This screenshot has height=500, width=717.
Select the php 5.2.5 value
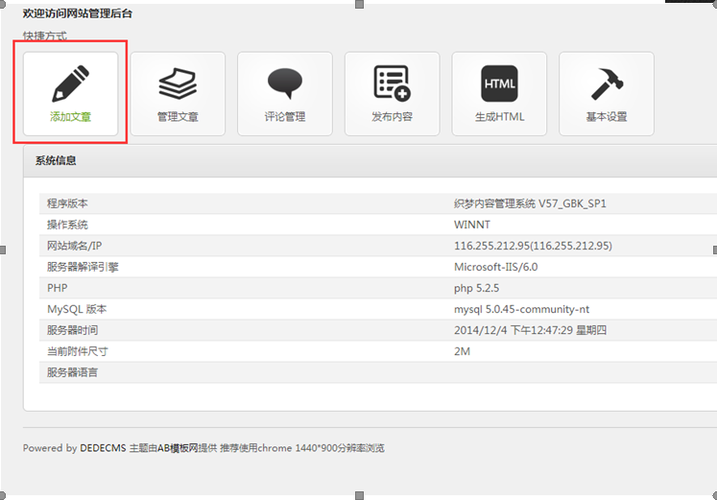[476, 288]
